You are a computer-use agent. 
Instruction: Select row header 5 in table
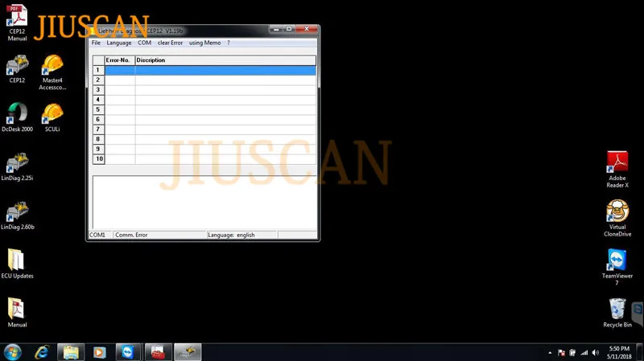(98, 109)
